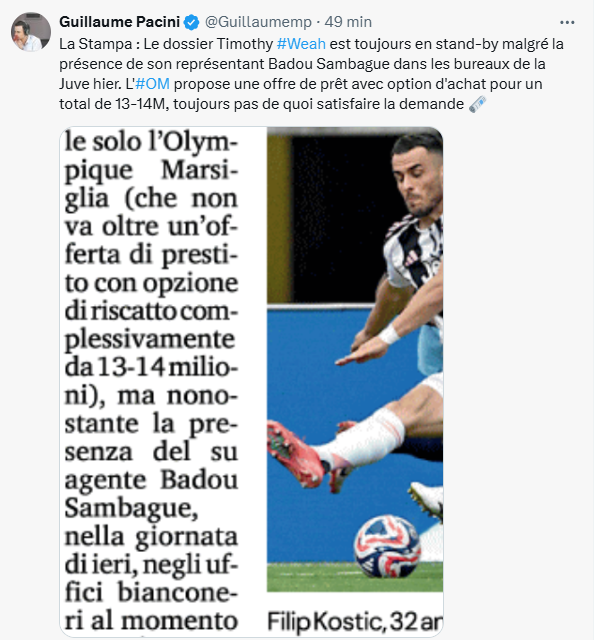Open the tweet's 49 min timestamp
The width and height of the screenshot is (608, 640).
pyautogui.click(x=348, y=22)
